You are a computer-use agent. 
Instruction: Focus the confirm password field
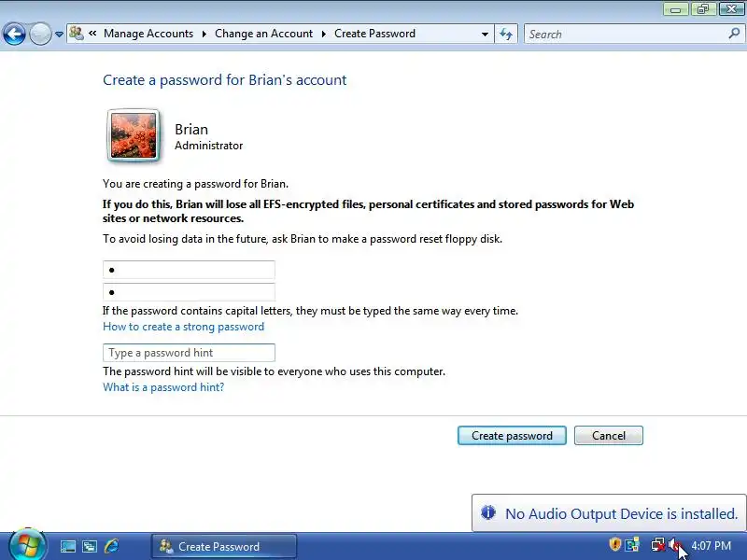coord(189,291)
